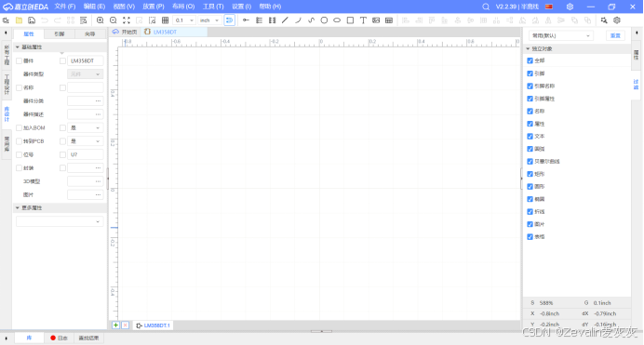Open the 日志 log tab at bottom
644x345 pixels.
click(x=59, y=338)
